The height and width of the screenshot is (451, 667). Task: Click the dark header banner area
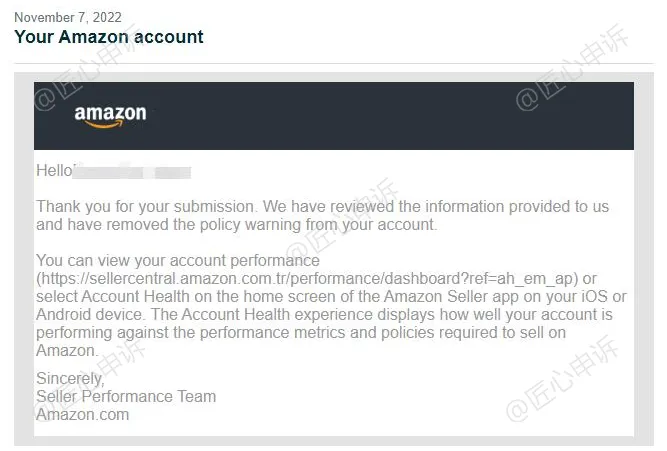tap(334, 116)
